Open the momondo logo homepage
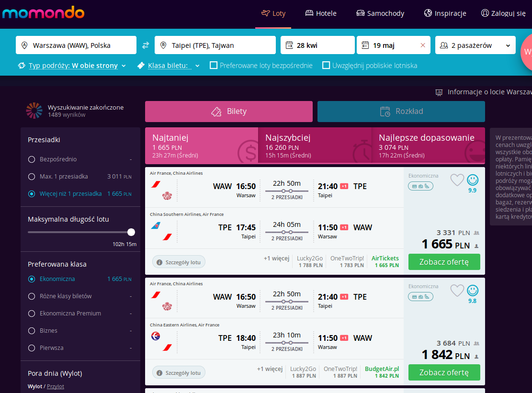This screenshot has width=532, height=393. point(44,12)
